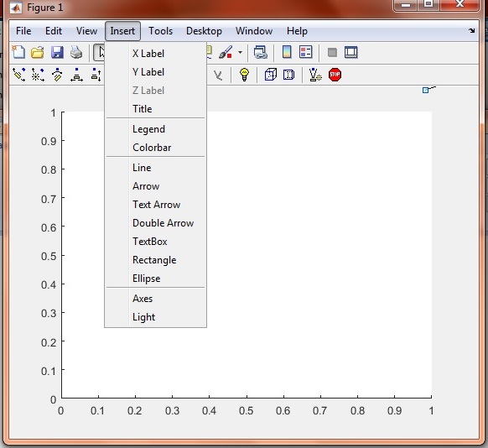This screenshot has width=488, height=448.
Task: Save figure with the floppy disk icon
Action: tap(57, 52)
